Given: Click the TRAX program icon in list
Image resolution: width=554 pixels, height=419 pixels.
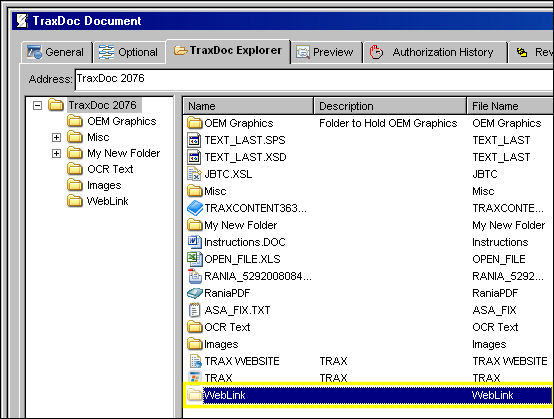Looking at the screenshot, I should [195, 377].
